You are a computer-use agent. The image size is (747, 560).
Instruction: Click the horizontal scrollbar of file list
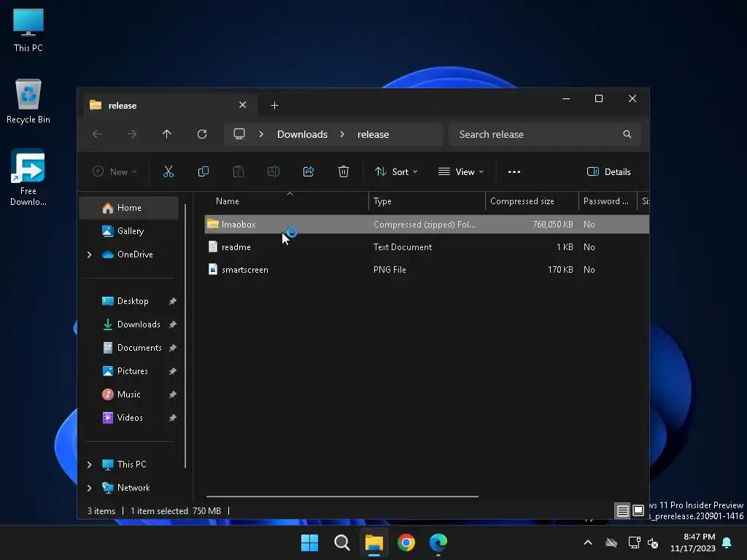[342, 496]
